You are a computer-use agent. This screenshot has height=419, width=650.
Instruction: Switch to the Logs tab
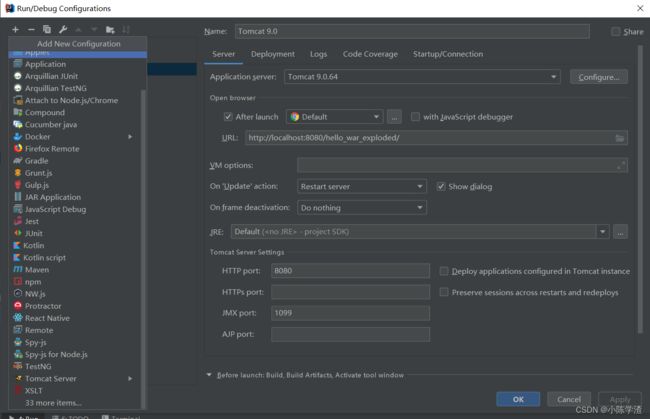[318, 54]
